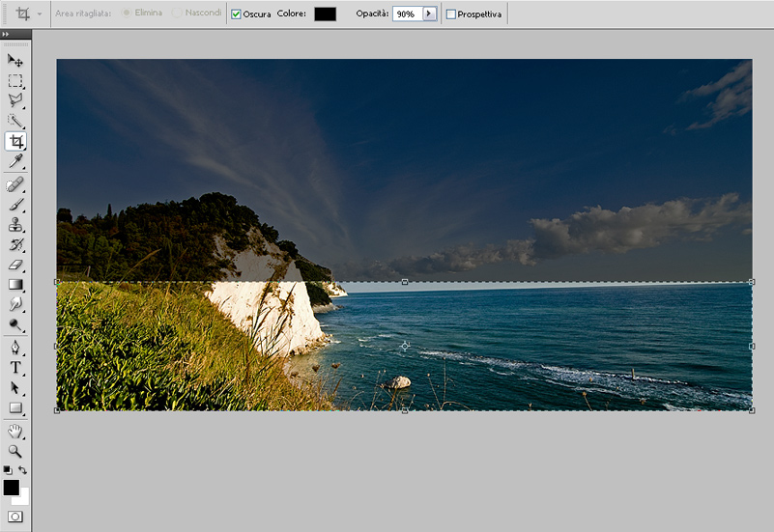Enable the Prospettiva checkbox

451,14
